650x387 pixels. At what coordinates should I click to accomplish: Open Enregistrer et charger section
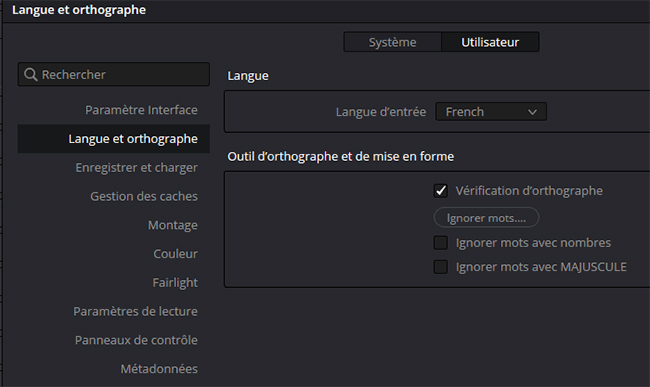(136, 168)
